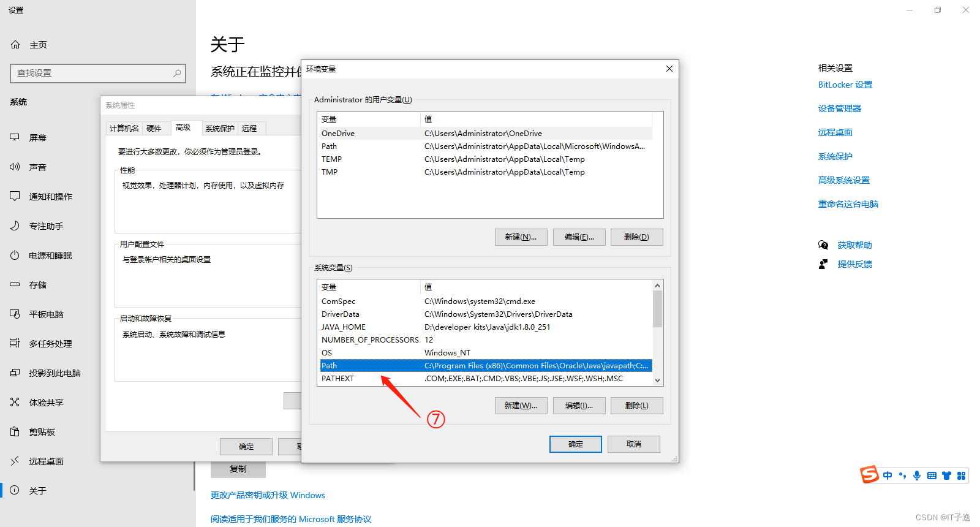Click the 查找设置 search field
This screenshot has height=527, width=980.
[98, 73]
